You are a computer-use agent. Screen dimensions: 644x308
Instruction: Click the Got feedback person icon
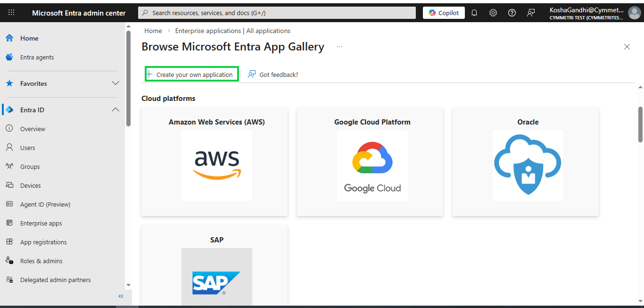252,74
